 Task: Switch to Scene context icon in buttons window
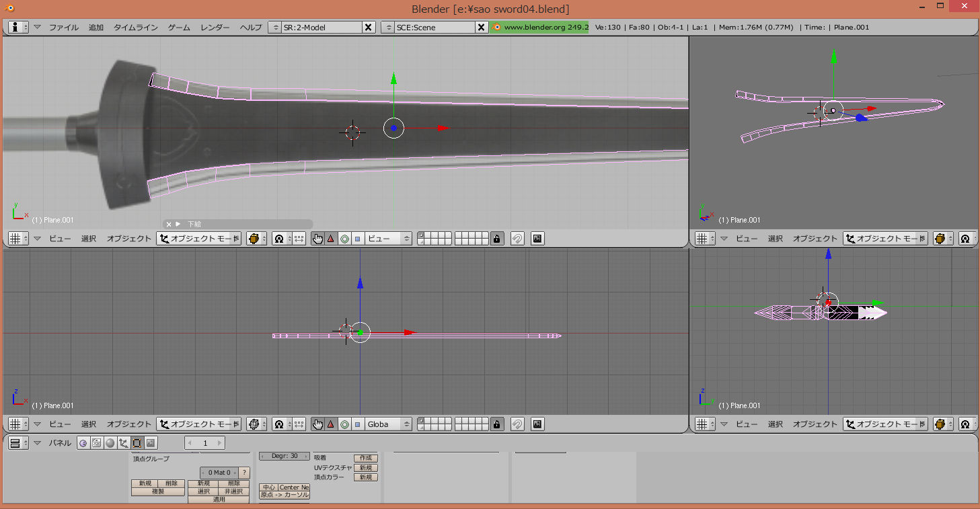150,443
